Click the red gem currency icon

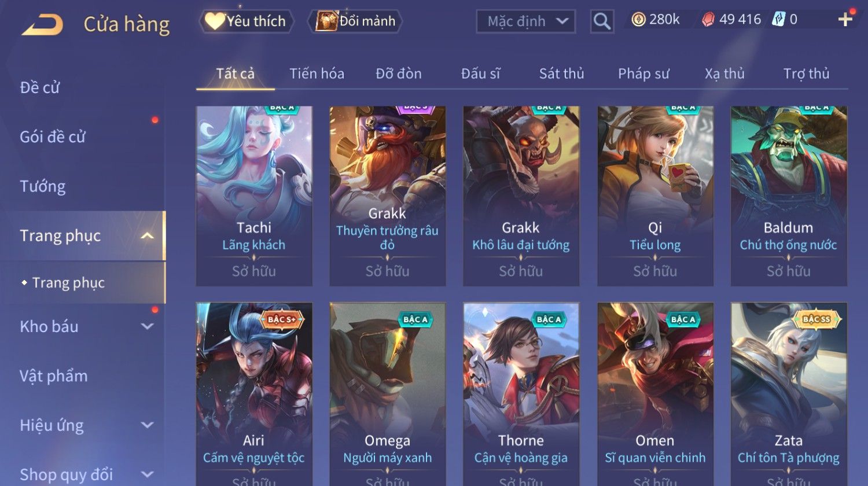click(x=708, y=20)
